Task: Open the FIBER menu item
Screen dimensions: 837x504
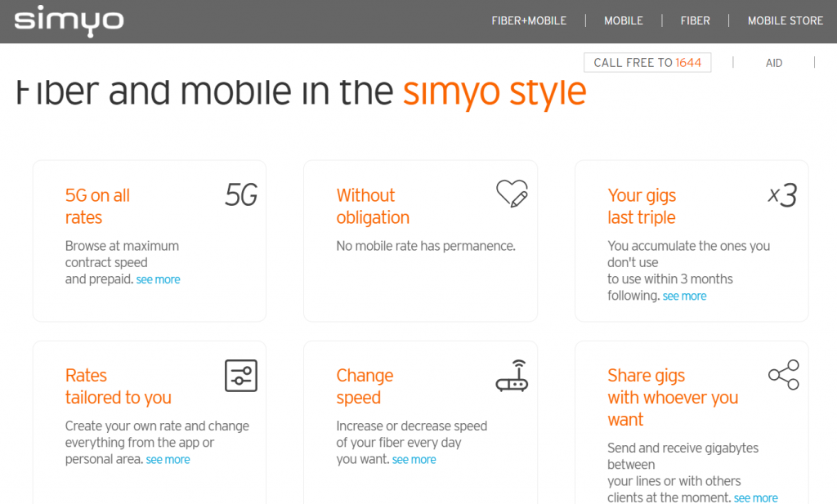Action: pyautogui.click(x=695, y=20)
